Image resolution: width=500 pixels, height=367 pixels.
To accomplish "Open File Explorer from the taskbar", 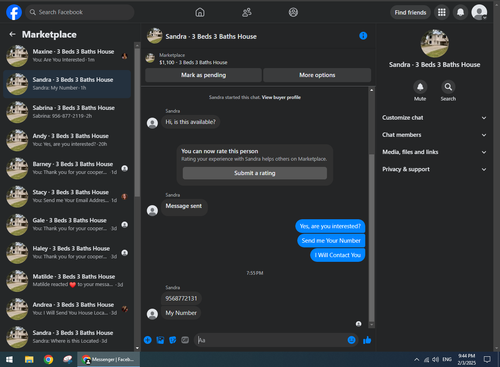I will click(x=29, y=359).
